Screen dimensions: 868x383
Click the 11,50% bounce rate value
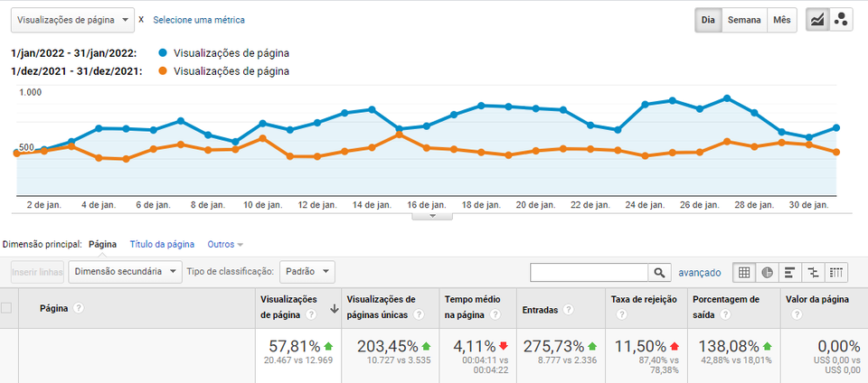(640, 347)
